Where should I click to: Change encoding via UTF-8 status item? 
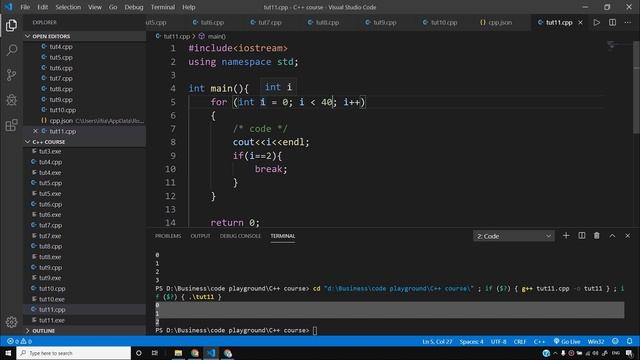pyautogui.click(x=498, y=341)
